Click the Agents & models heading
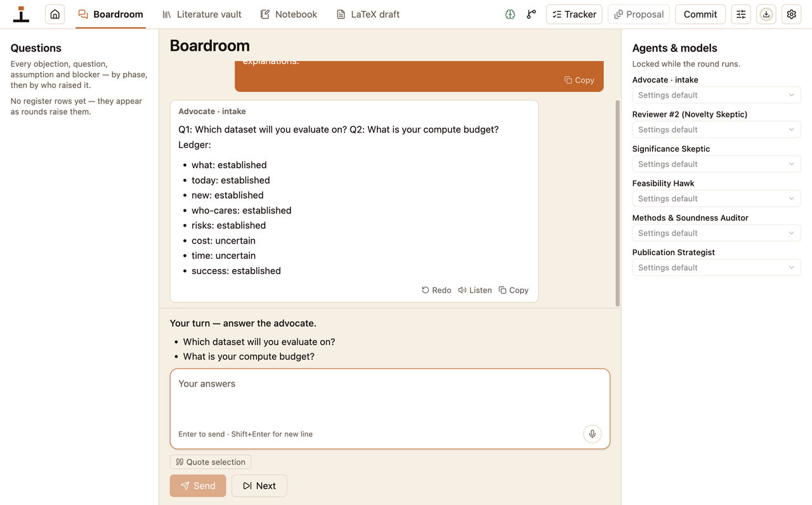The width and height of the screenshot is (812, 505). [x=675, y=48]
